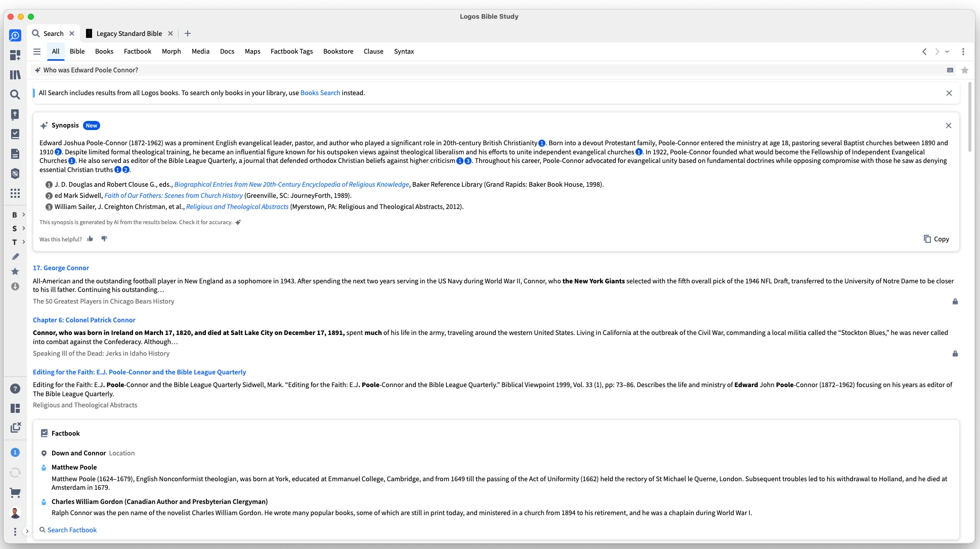This screenshot has width=980, height=549.
Task: Click the Factbook checkmark sidebar icon
Action: pos(15,134)
